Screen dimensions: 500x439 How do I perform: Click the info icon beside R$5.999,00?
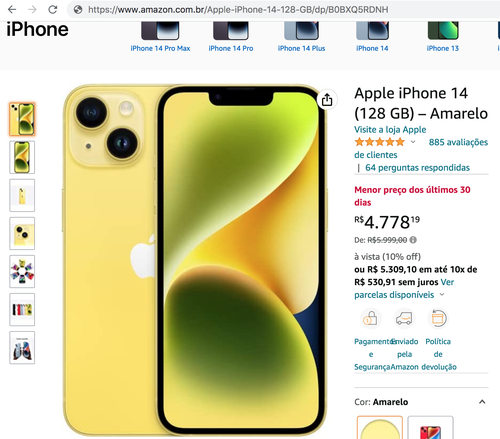(413, 240)
